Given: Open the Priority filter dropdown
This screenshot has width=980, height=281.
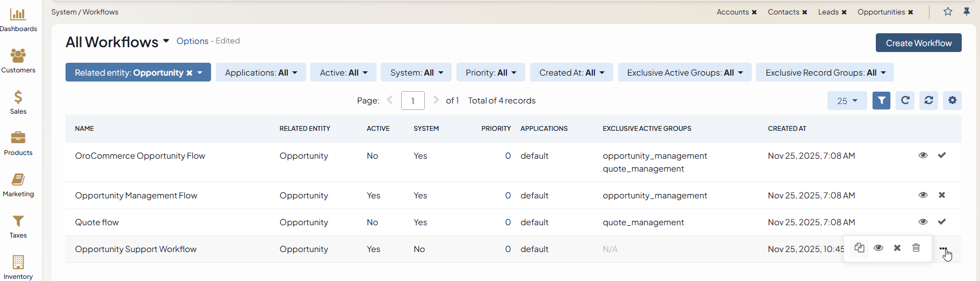Looking at the screenshot, I should coord(490,72).
